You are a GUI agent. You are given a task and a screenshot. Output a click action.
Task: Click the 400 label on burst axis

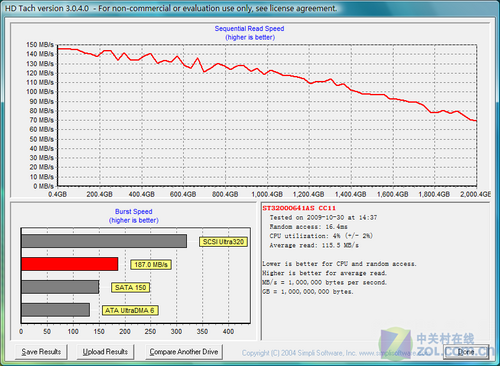coord(228,331)
